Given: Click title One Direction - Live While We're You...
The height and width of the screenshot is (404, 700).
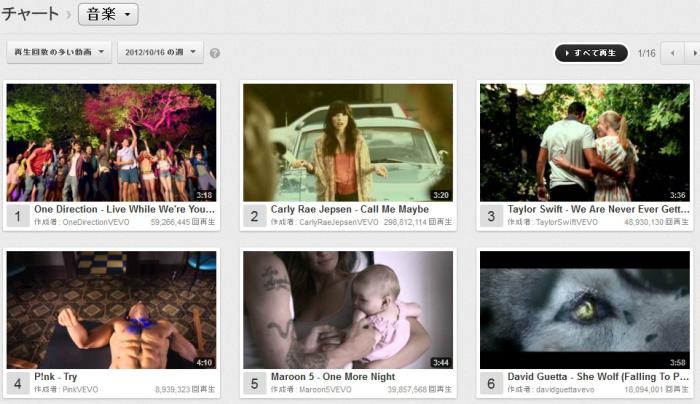Looking at the screenshot, I should (x=125, y=209).
